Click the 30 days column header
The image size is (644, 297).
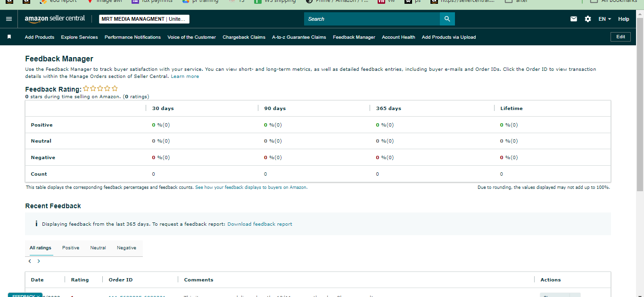163,108
